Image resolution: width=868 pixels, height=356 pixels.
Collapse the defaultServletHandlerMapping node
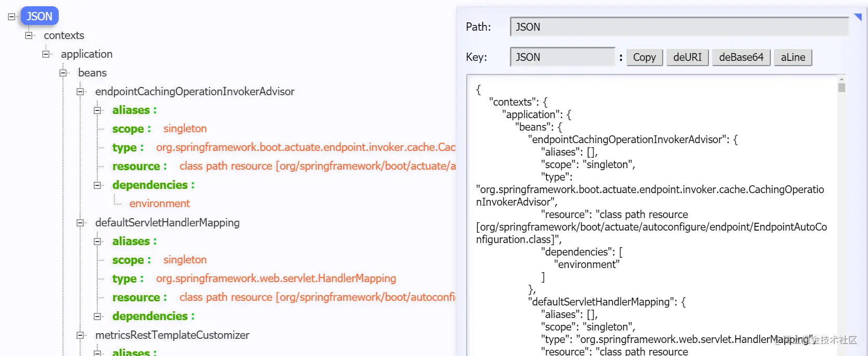click(80, 223)
